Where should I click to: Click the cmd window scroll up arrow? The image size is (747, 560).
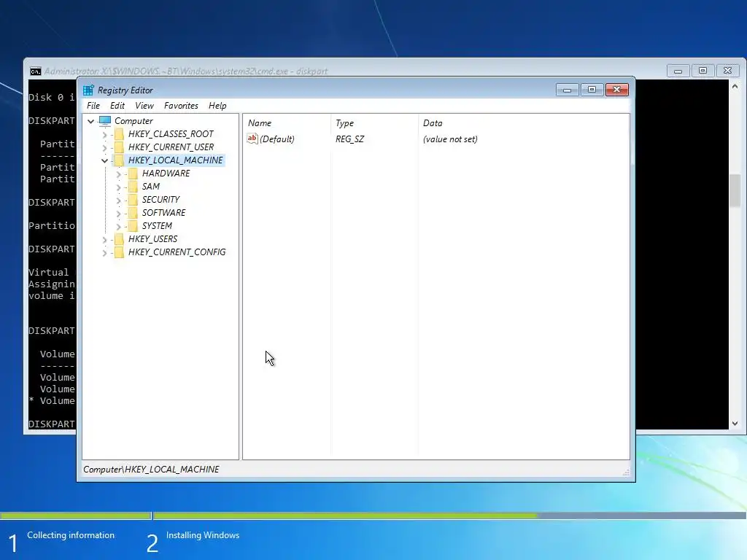pyautogui.click(x=735, y=87)
